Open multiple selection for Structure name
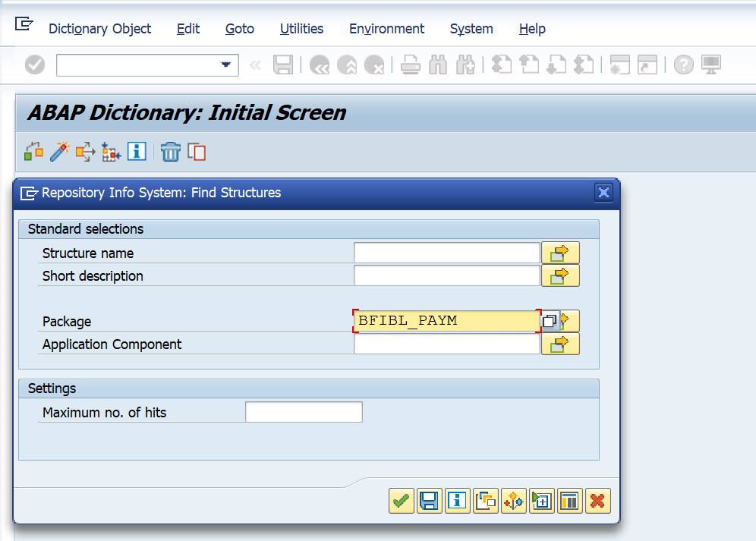This screenshot has width=756, height=541. pyautogui.click(x=560, y=252)
